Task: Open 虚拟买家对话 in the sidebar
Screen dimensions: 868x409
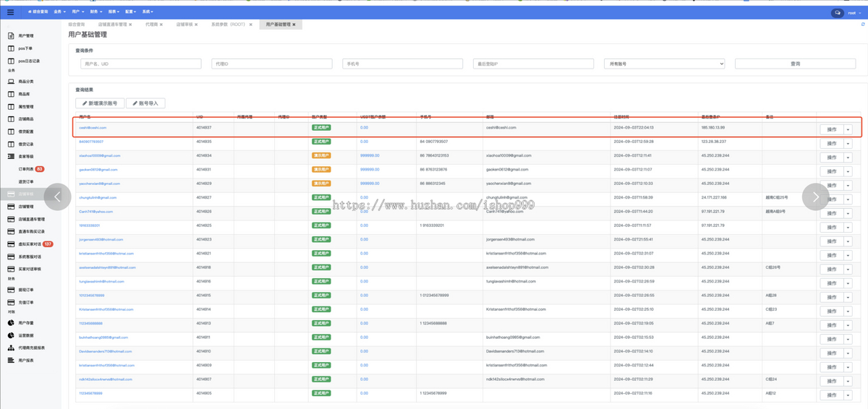Action: (29, 244)
